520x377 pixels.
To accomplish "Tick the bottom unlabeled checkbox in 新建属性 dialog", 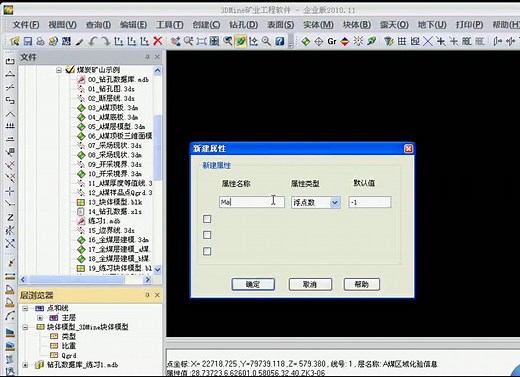I will pyautogui.click(x=207, y=251).
